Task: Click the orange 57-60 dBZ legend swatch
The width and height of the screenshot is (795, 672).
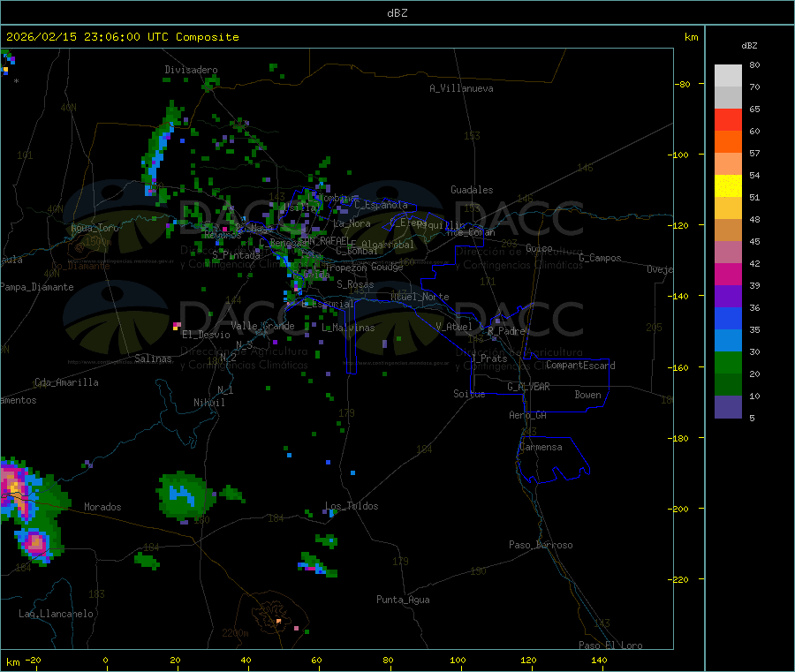Action: point(728,142)
